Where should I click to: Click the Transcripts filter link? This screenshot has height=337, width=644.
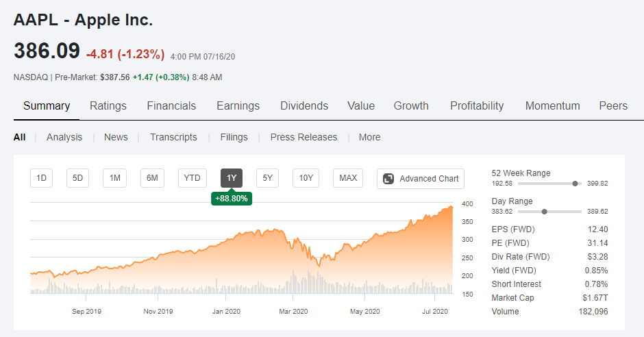(x=173, y=137)
